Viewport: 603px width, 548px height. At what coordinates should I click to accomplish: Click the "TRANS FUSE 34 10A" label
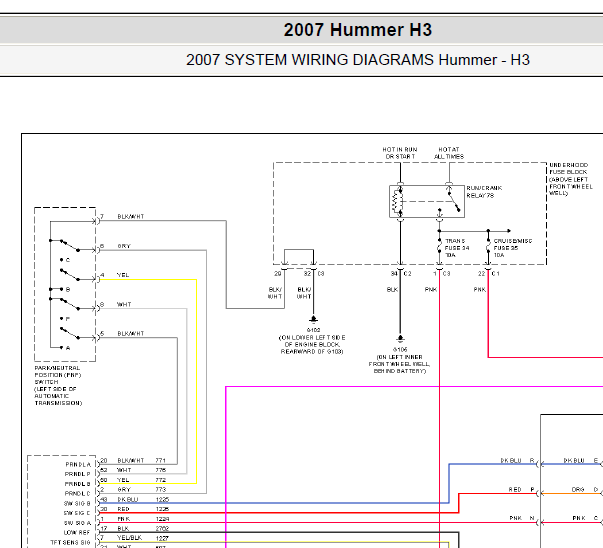point(457,248)
